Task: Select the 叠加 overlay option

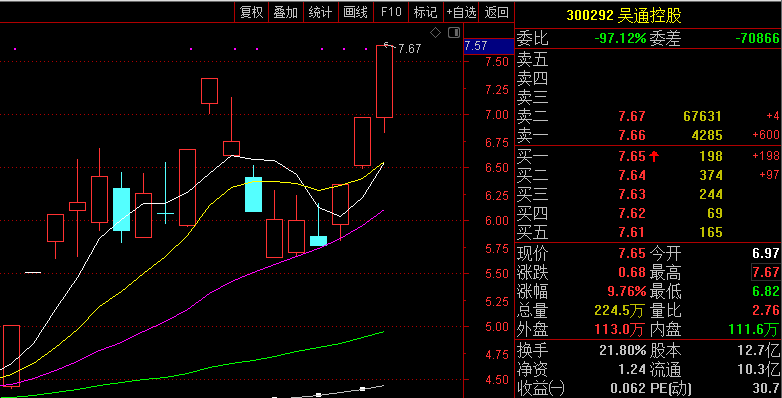Action: [286, 12]
